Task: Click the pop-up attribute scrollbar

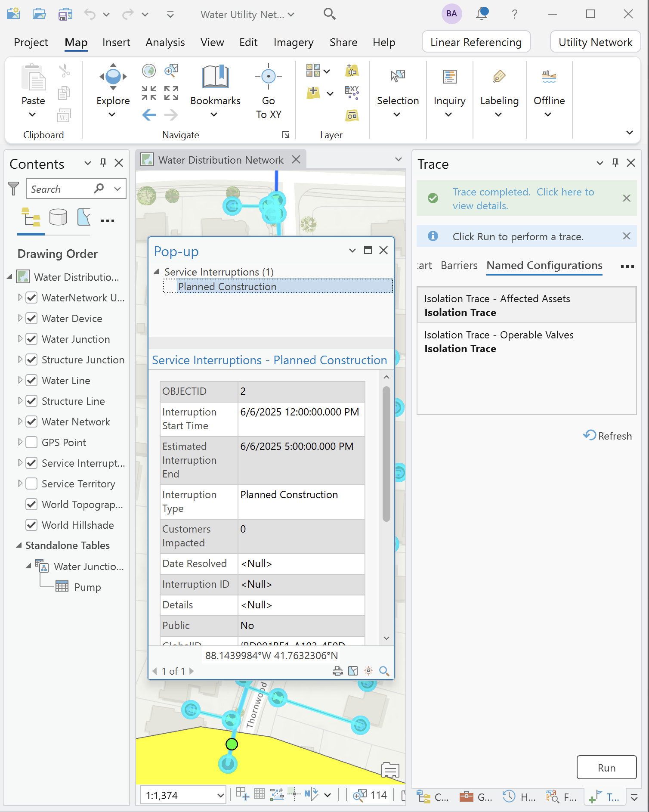Action: click(386, 454)
